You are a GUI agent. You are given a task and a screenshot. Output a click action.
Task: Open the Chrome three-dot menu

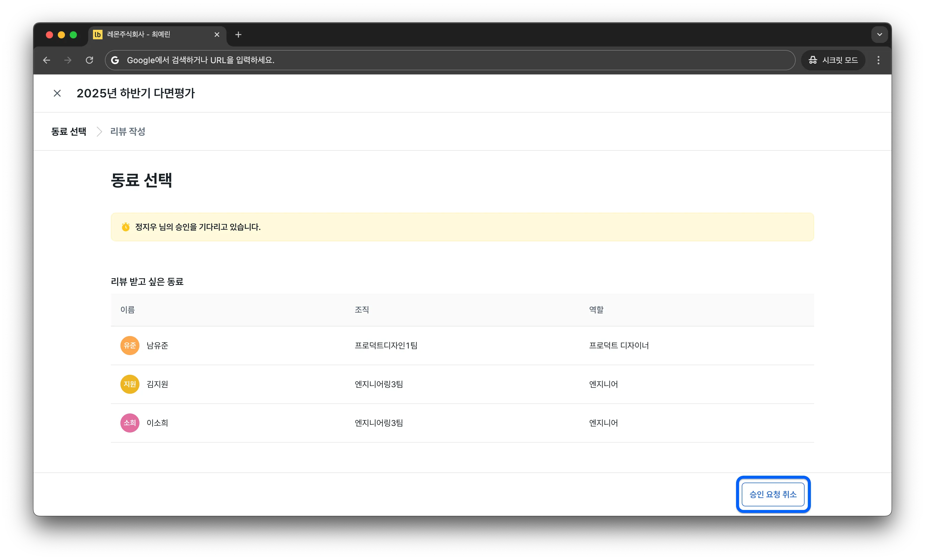879,60
